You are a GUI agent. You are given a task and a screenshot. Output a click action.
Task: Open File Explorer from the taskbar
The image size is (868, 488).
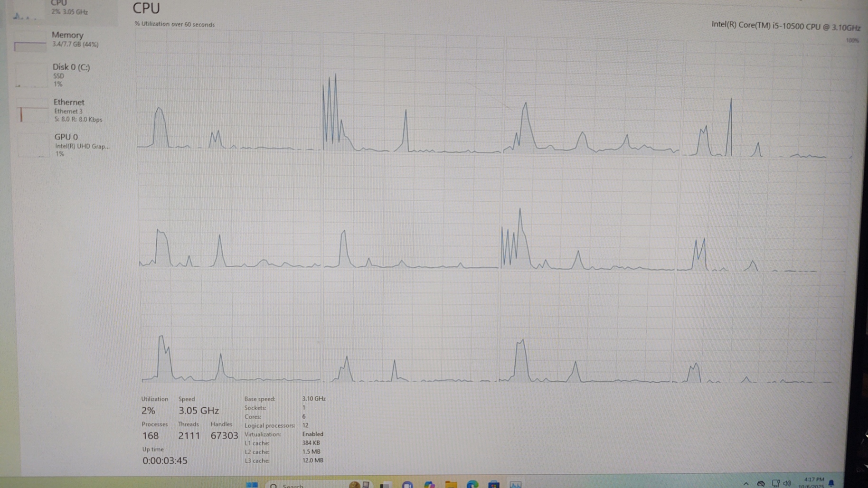(451, 484)
